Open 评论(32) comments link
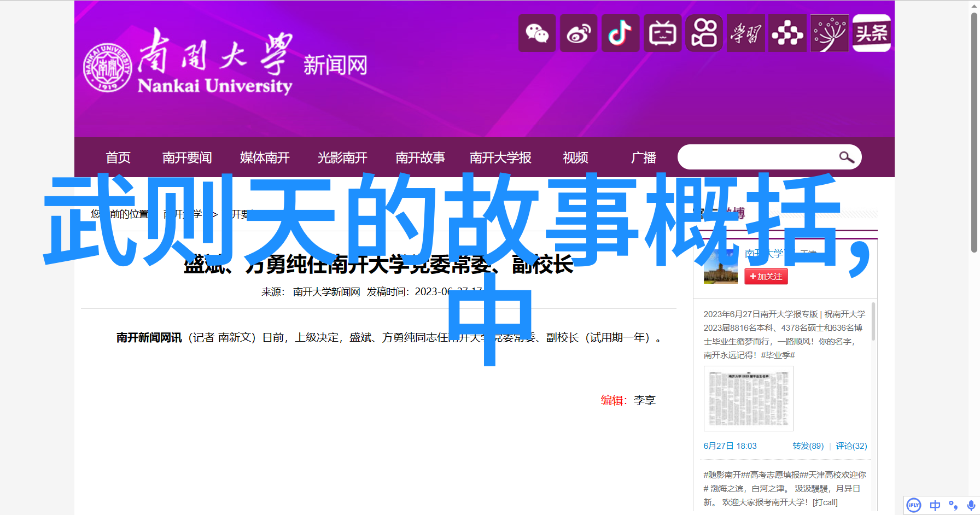980x515 pixels. 851,446
